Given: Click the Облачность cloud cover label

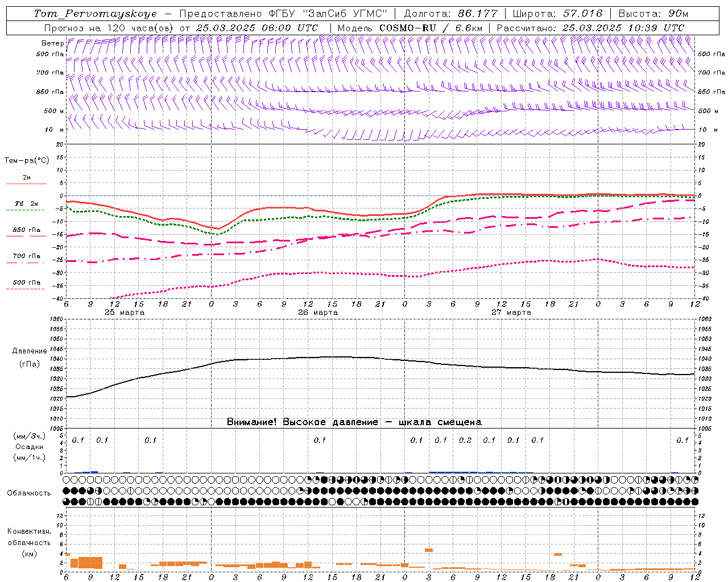Looking at the screenshot, I should [x=28, y=493].
